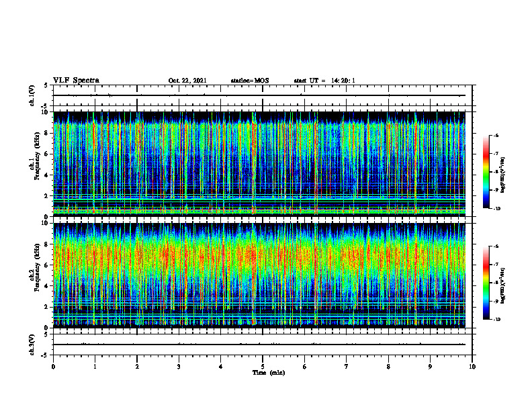Click time axis tick label '7'
Screen dimensions: 532x411
tap(347, 367)
